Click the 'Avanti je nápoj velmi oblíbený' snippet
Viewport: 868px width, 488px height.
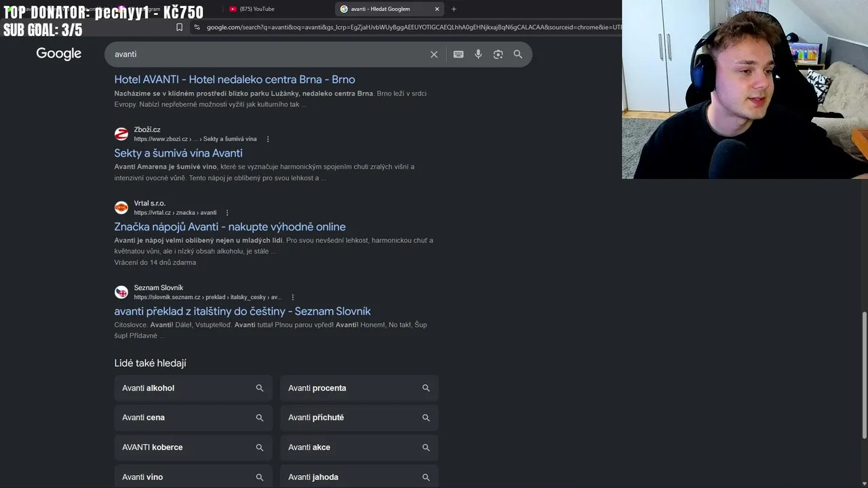(273, 245)
